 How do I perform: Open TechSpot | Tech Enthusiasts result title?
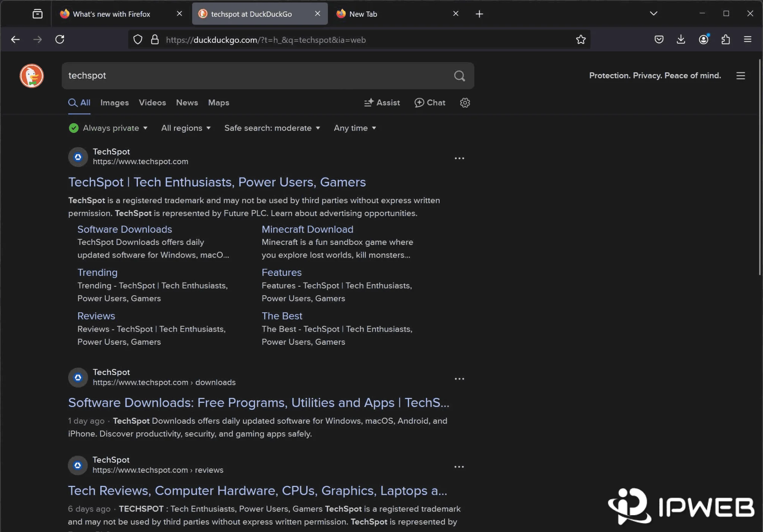(x=217, y=182)
